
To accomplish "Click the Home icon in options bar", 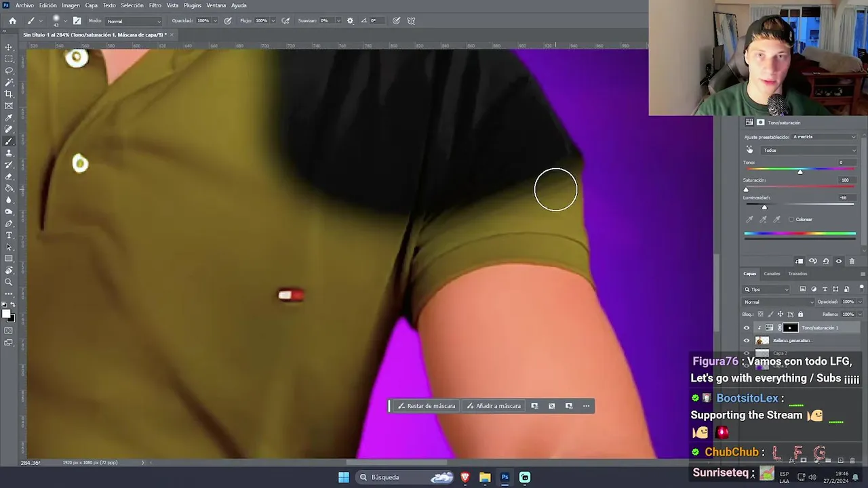I will click(x=12, y=21).
